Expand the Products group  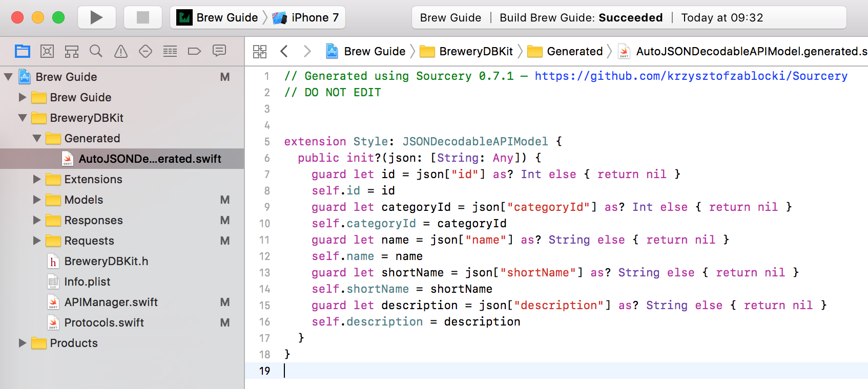23,343
